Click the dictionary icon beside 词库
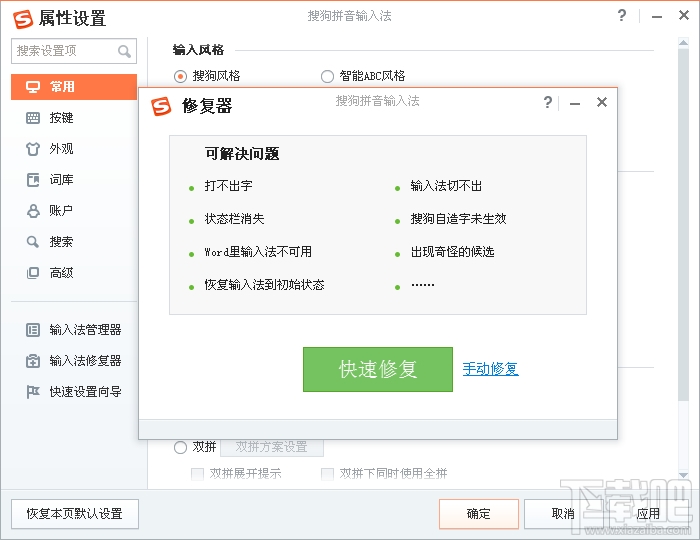 tap(33, 180)
